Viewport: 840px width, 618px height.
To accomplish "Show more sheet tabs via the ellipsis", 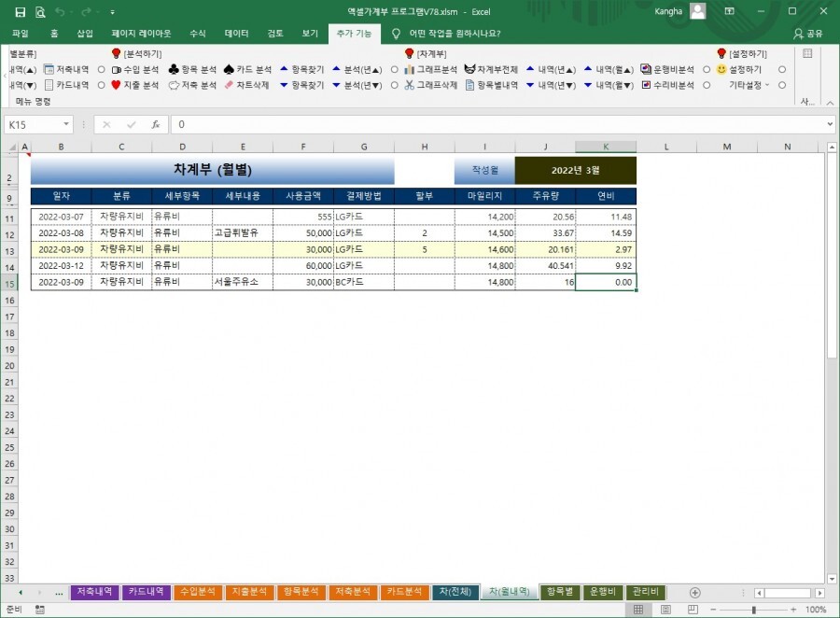I will click(x=59, y=593).
